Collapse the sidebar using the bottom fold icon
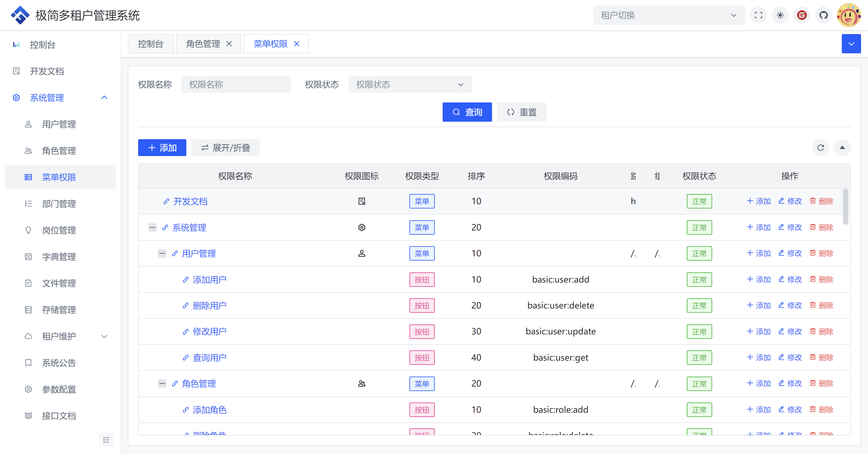The width and height of the screenshot is (868, 454). 106,440
